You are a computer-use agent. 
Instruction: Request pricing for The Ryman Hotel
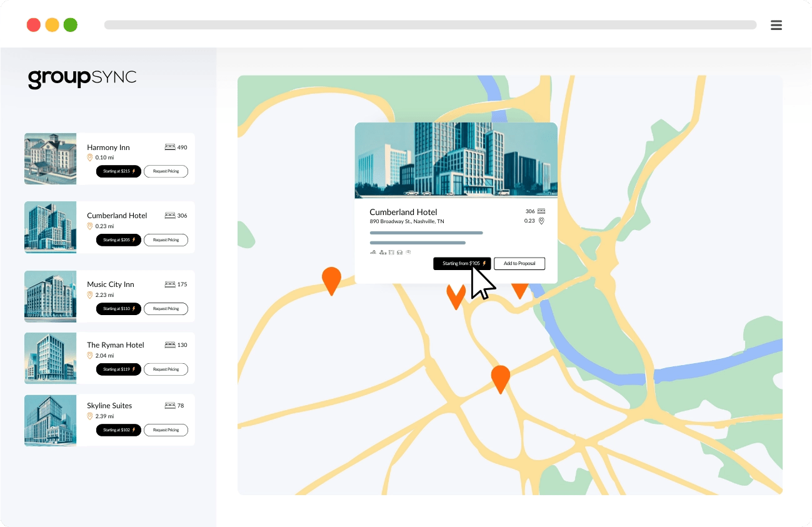[x=166, y=369]
